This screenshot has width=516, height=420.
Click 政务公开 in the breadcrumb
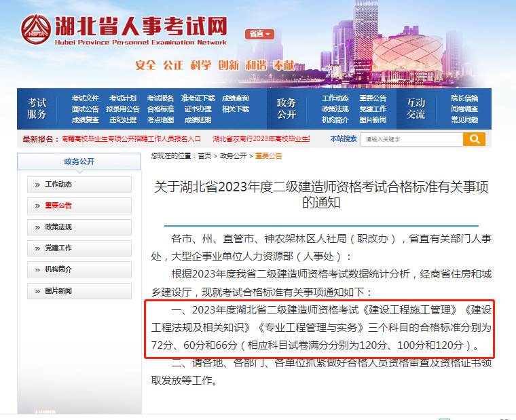233,156
